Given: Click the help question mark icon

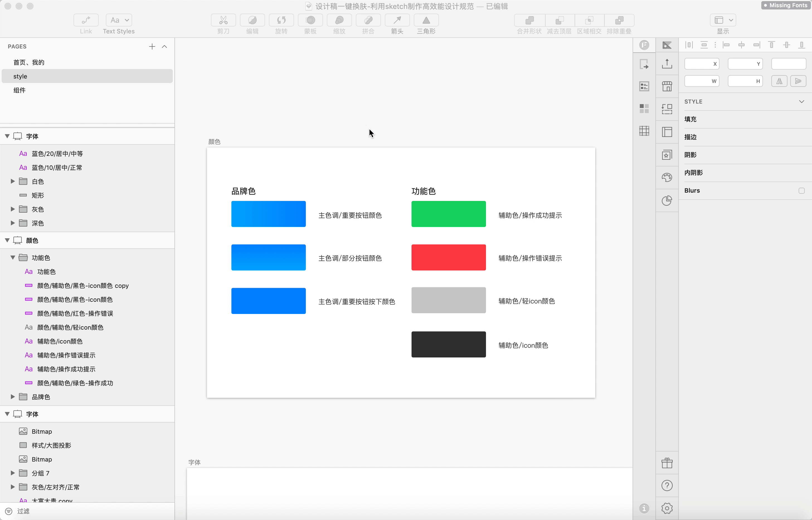Looking at the screenshot, I should tap(667, 485).
